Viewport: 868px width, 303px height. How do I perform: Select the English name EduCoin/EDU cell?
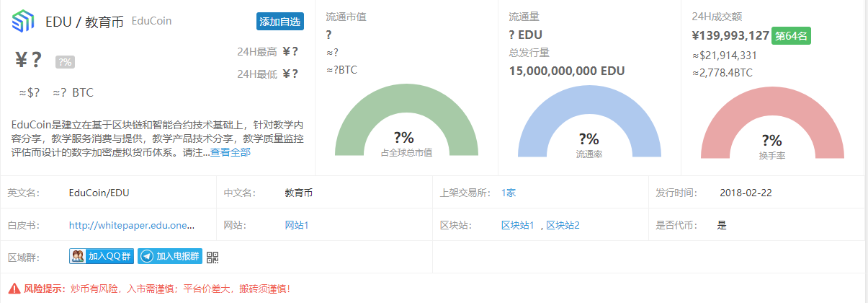click(99, 193)
